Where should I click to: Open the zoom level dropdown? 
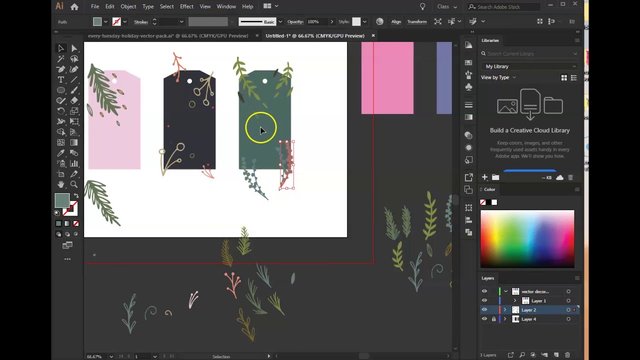pyautogui.click(x=111, y=356)
